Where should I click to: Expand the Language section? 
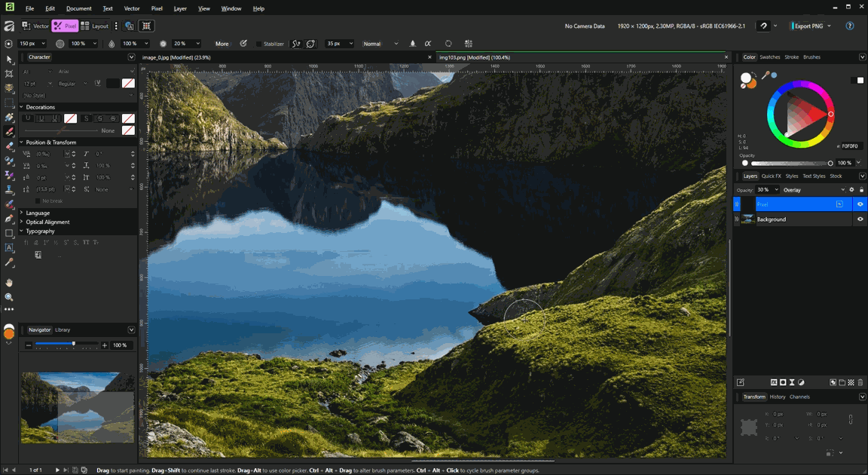coord(22,213)
